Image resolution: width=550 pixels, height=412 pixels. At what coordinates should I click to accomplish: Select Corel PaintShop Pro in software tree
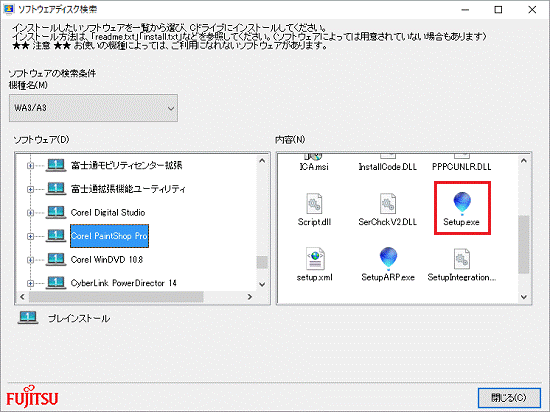tap(109, 236)
